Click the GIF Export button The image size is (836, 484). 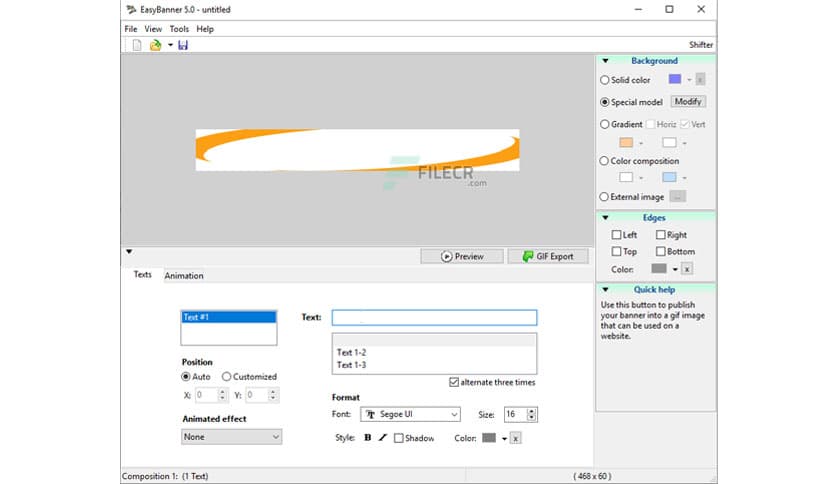[x=548, y=256]
